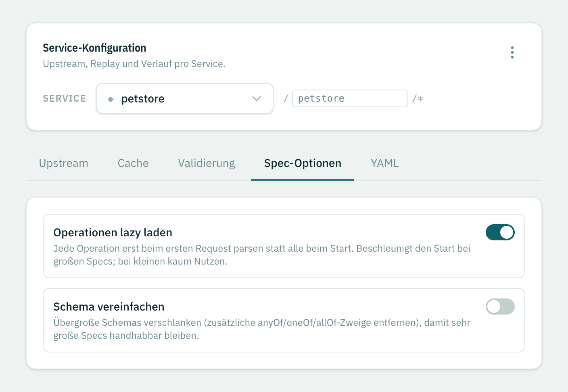Switch to the Upstream tab
Screen dimensions: 568x392
pos(63,163)
